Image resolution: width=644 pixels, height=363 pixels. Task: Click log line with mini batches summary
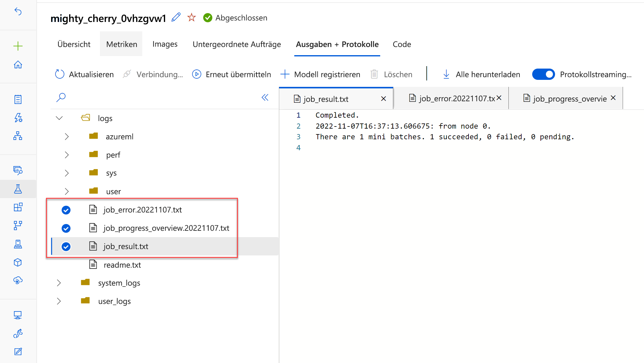pos(445,137)
